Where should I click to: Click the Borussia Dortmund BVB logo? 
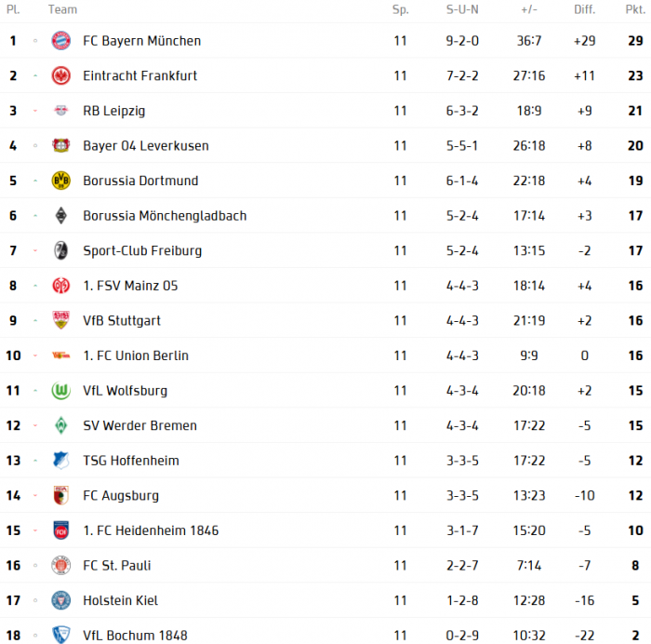coord(61,181)
